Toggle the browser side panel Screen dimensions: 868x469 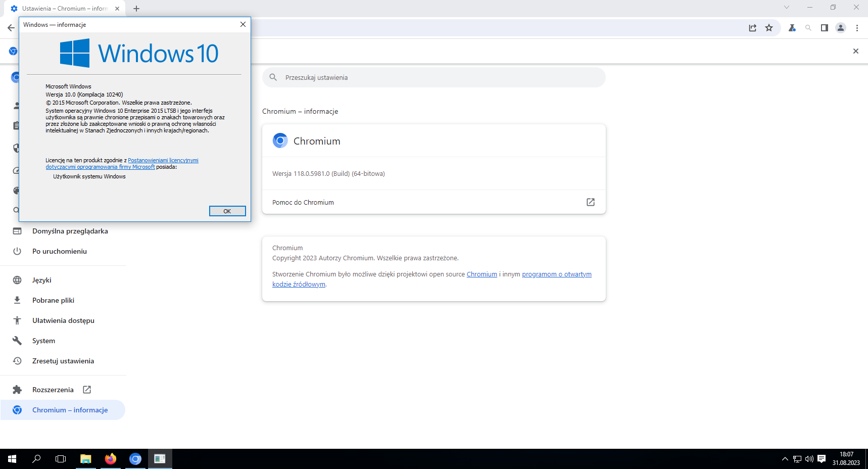point(825,28)
